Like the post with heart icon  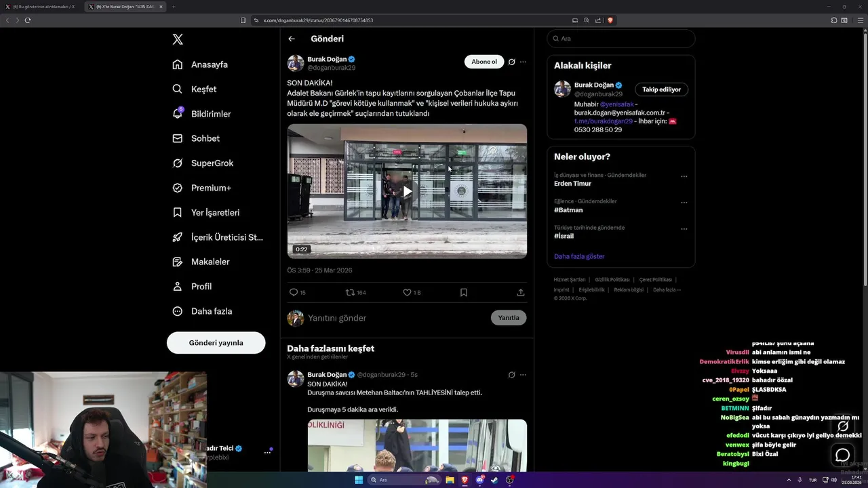412,293
